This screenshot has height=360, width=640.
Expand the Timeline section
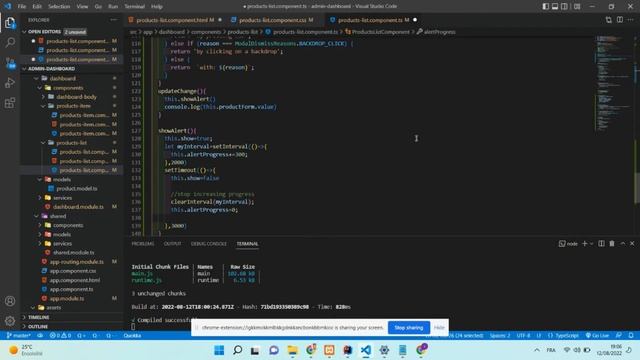pos(39,317)
